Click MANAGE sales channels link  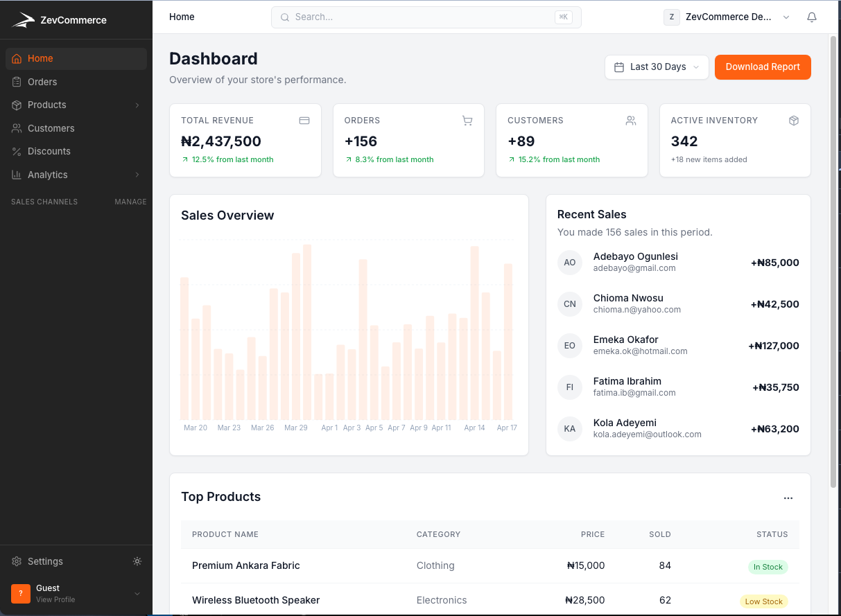pos(130,202)
